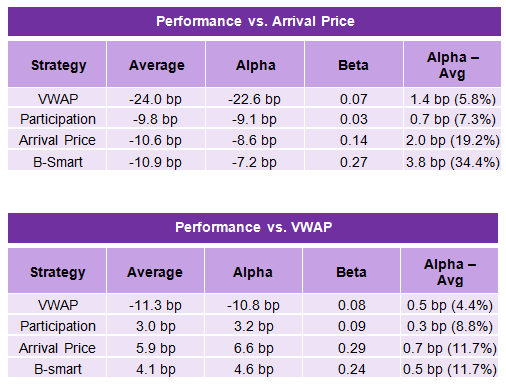Select the Average header in the Arrival Price table
Viewport: 506px width, 391px height.
[x=156, y=64]
